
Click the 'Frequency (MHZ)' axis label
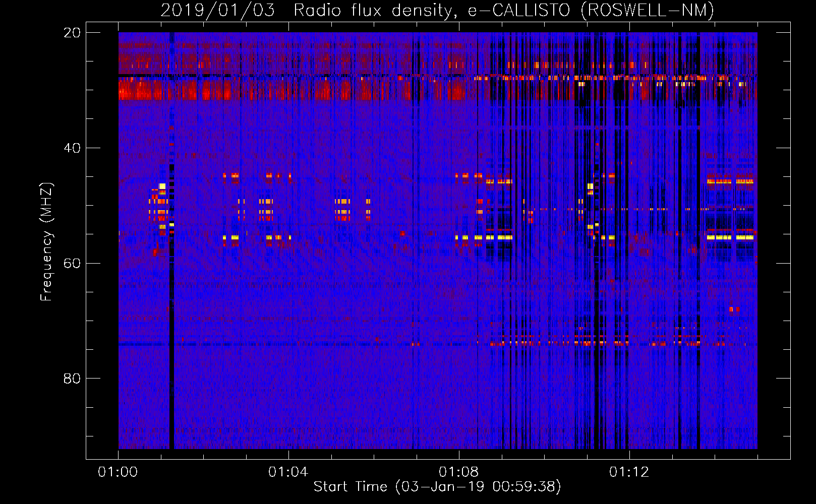click(46, 242)
